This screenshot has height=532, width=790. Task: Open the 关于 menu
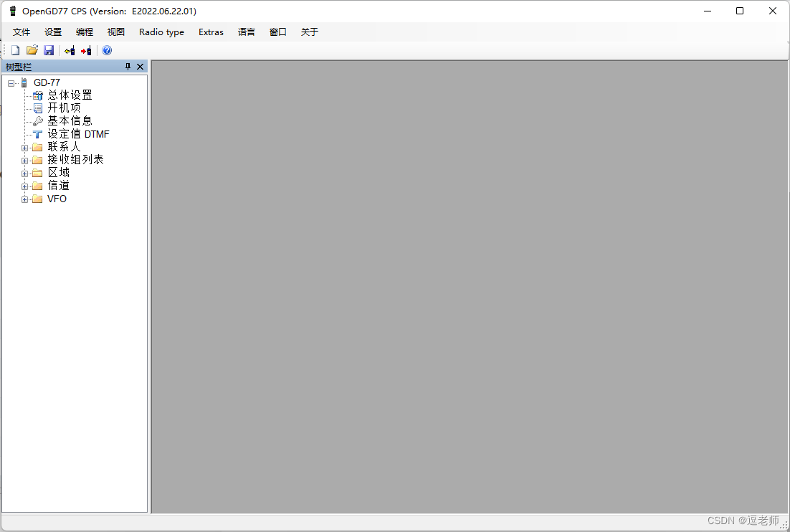(x=310, y=32)
